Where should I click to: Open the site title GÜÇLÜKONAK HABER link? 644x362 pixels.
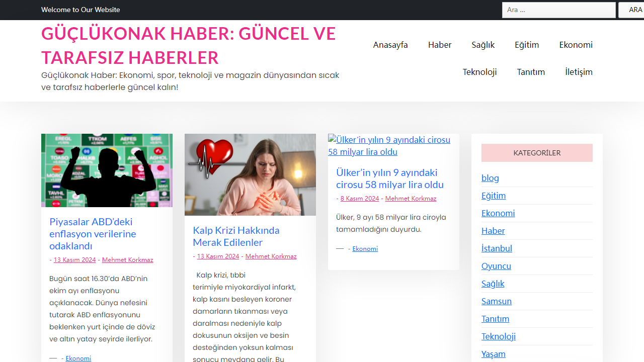(188, 45)
